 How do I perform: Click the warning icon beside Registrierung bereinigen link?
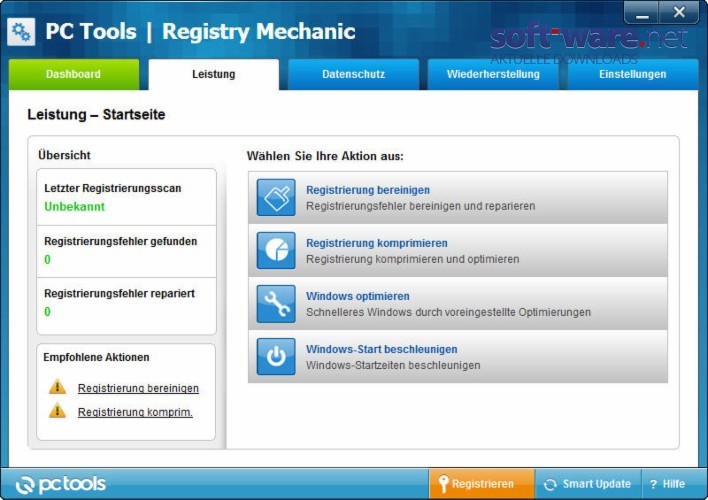(x=57, y=387)
